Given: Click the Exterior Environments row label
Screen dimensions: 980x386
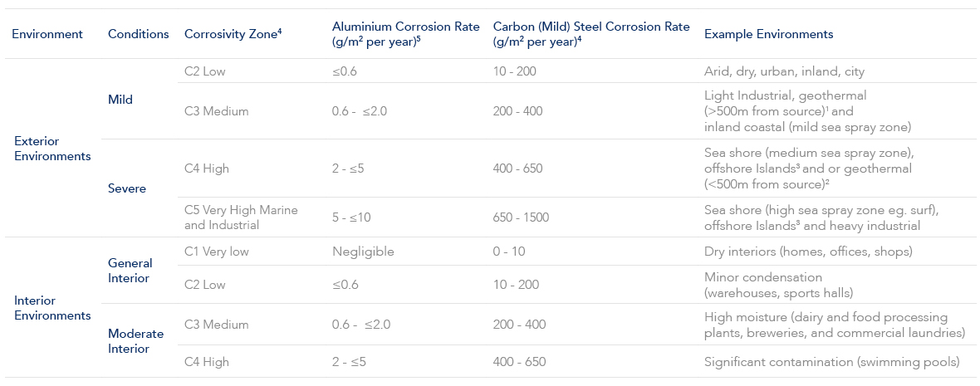Looking at the screenshot, I should click(x=52, y=149).
